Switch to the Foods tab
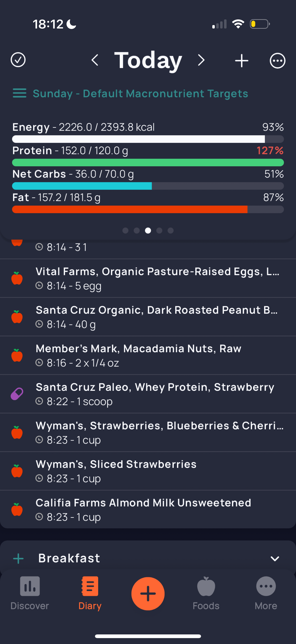The width and height of the screenshot is (296, 644). [x=206, y=593]
